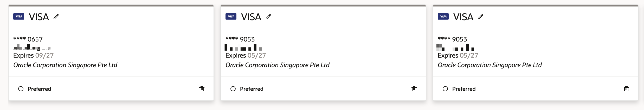Click the Preferred label on the rightmost card

464,89
